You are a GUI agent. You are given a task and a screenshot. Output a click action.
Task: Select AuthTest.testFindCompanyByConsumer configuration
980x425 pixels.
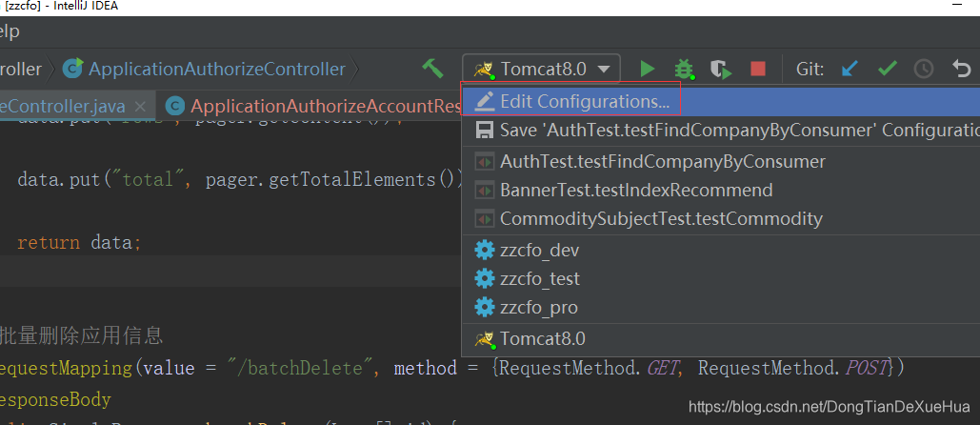click(x=721, y=162)
